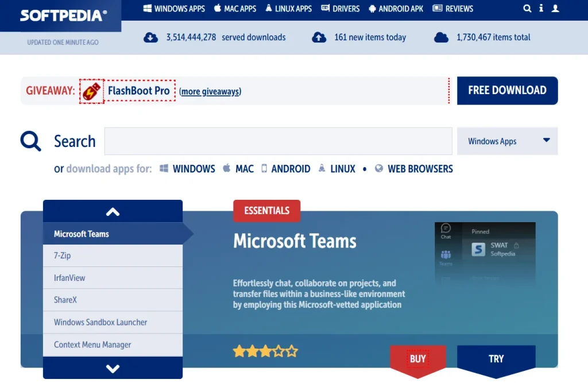Screen dimensions: 588x383
Task: Open Windows Apps in top navigation
Action: pos(174,9)
